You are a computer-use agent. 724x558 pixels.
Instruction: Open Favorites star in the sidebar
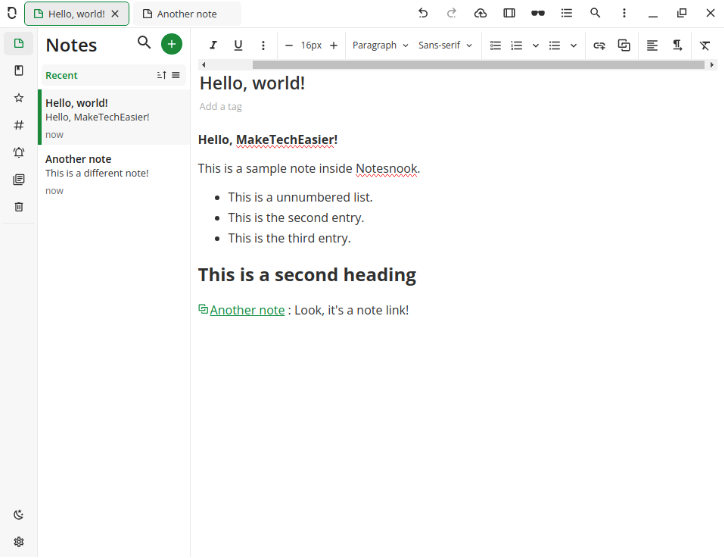[18, 98]
